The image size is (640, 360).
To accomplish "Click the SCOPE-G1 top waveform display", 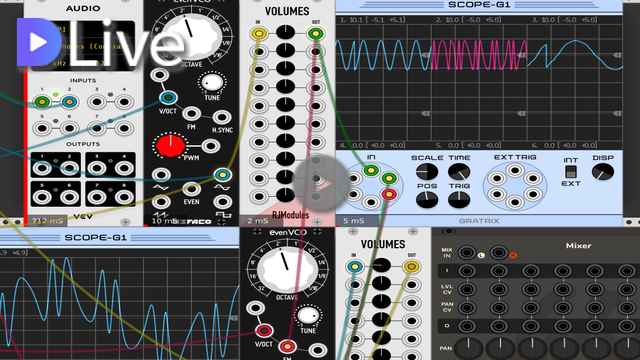I will point(479,82).
